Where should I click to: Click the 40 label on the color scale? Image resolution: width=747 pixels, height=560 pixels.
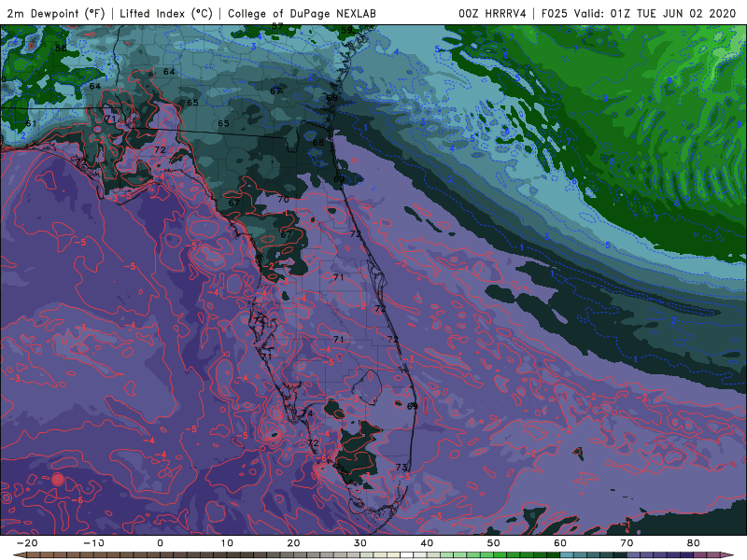point(427,543)
